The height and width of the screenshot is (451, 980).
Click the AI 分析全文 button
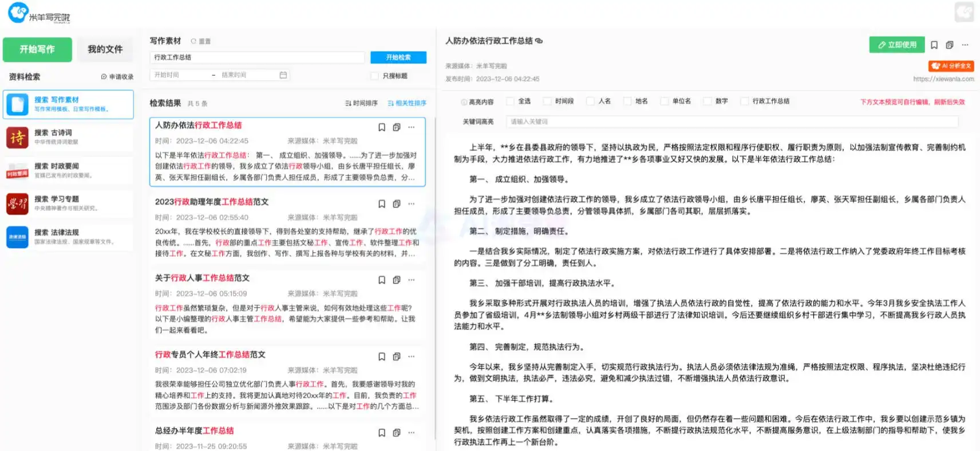951,66
